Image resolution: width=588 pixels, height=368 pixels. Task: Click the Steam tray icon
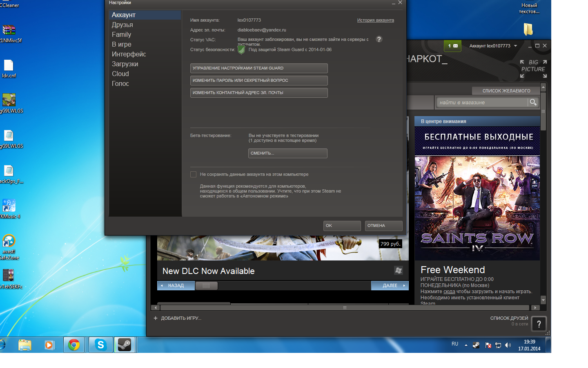[476, 345]
